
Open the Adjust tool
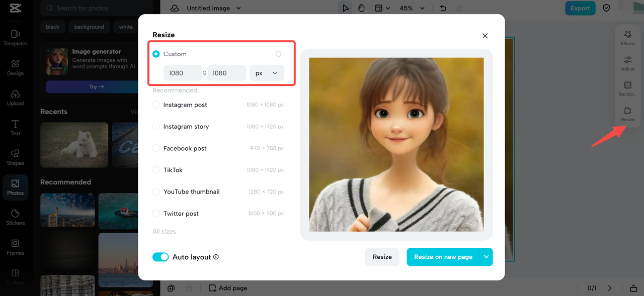point(627,63)
